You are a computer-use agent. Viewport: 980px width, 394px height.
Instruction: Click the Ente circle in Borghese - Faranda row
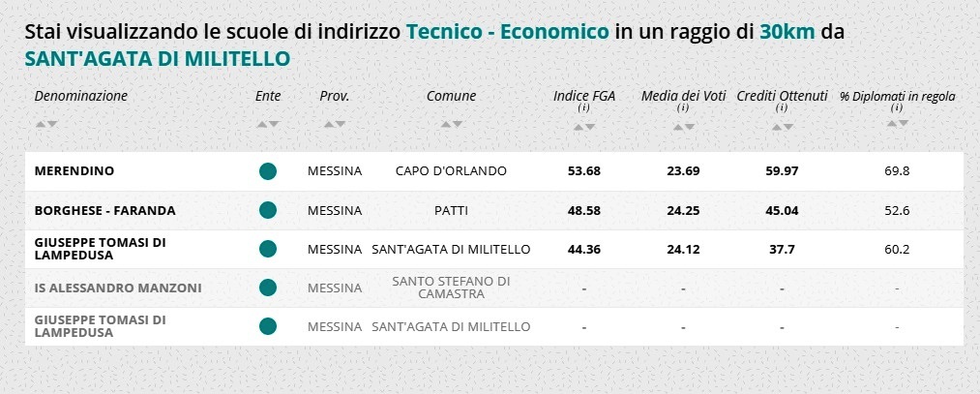268,210
